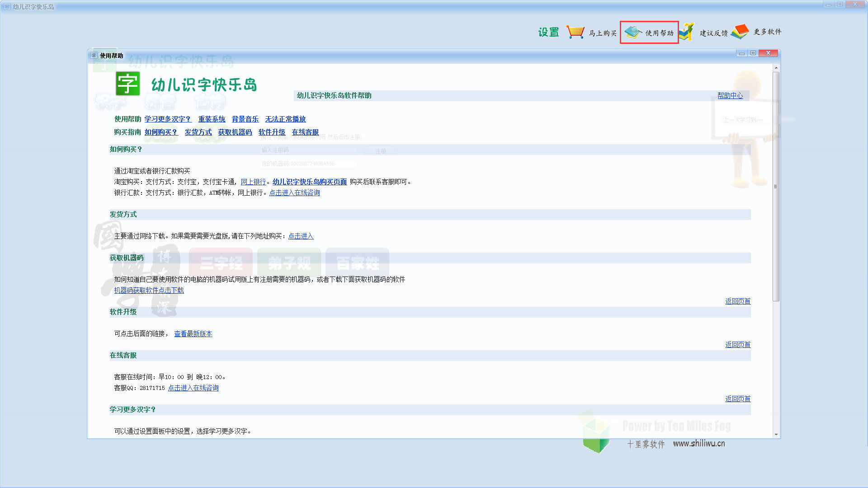Click the 建议反馈 label
868x488 pixels.
[x=713, y=33]
